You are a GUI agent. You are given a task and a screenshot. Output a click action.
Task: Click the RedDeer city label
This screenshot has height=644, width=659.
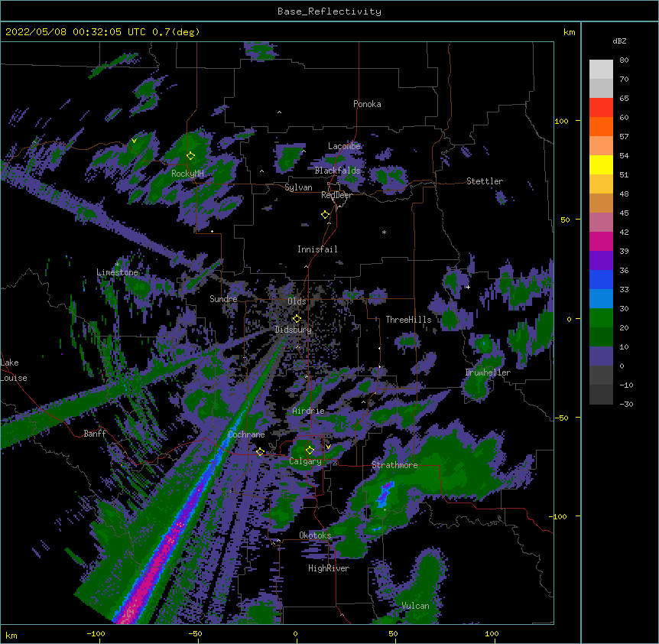tap(336, 195)
